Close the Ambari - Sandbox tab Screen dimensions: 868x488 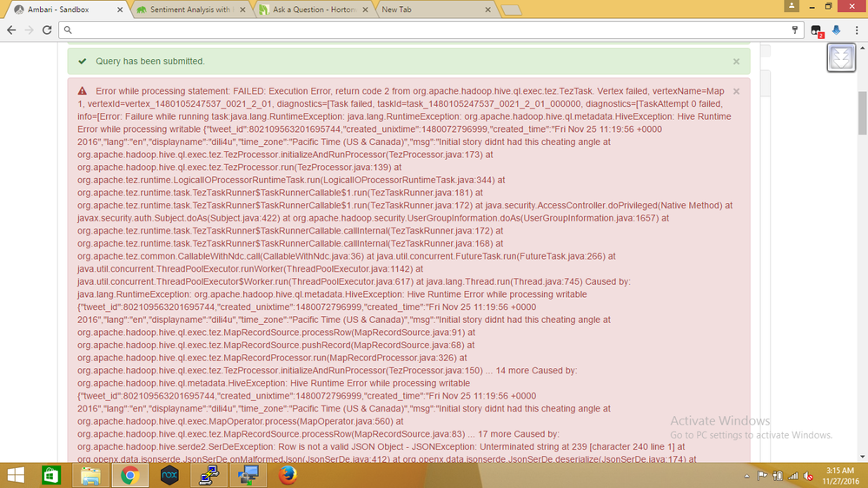coord(120,10)
